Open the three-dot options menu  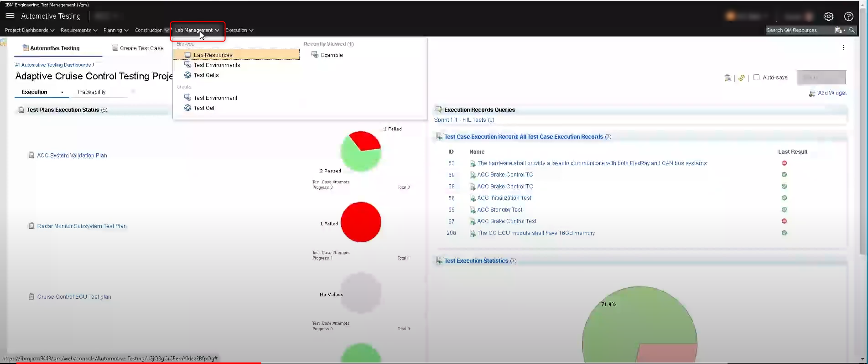pyautogui.click(x=843, y=47)
